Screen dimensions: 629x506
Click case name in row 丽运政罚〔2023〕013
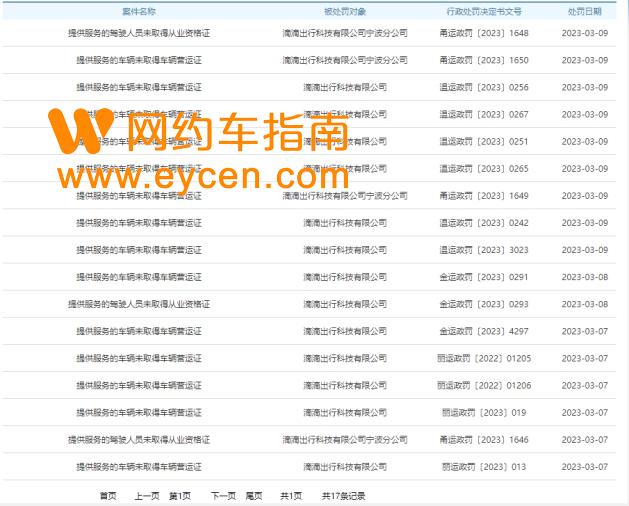[139, 467]
